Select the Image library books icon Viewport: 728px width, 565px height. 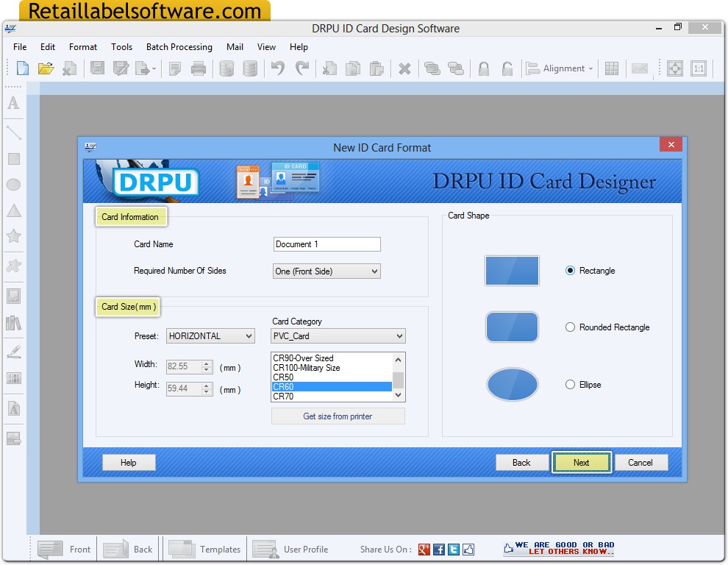[13, 323]
